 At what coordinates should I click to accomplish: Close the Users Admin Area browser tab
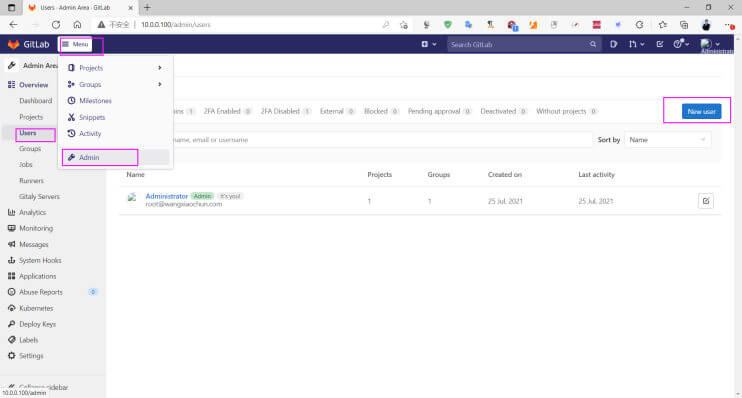pyautogui.click(x=131, y=8)
